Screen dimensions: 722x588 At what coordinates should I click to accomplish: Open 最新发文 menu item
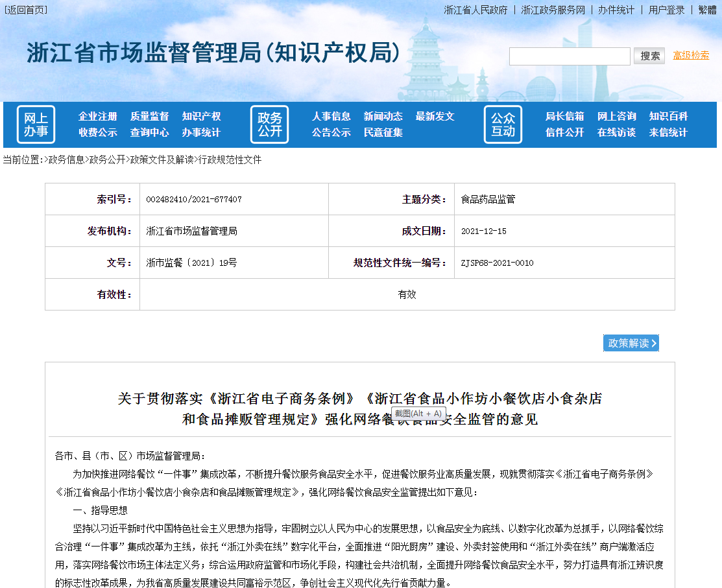click(x=435, y=117)
